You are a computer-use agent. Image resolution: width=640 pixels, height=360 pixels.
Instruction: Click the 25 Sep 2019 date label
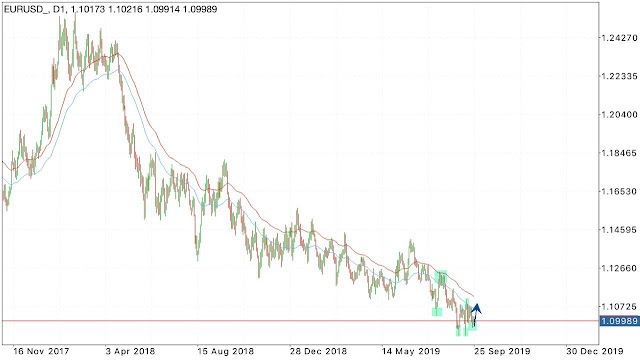point(502,351)
